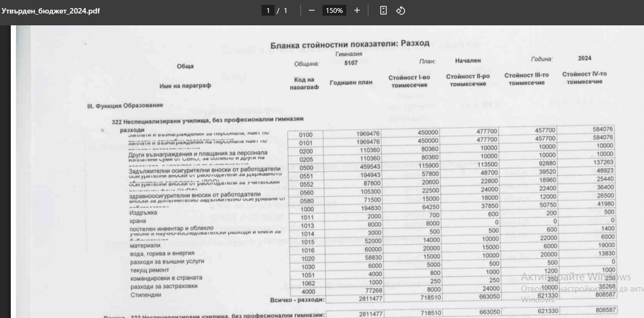The width and height of the screenshot is (644, 318).
Task: Select the текущ ремонт row label
Action: [149, 269]
